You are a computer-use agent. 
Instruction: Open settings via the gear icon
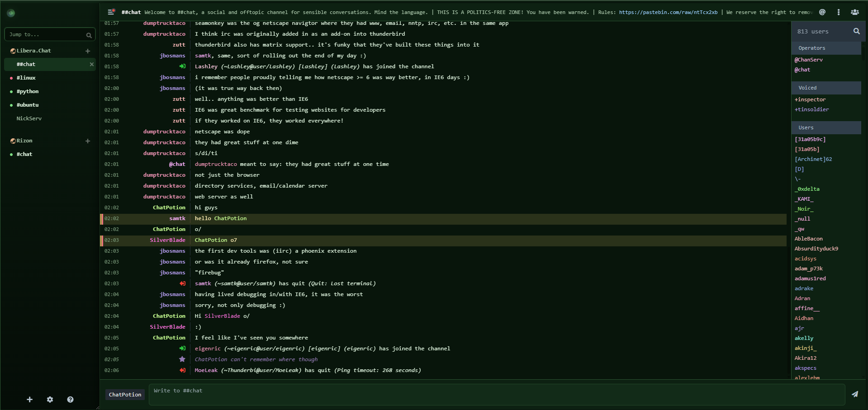pos(50,400)
